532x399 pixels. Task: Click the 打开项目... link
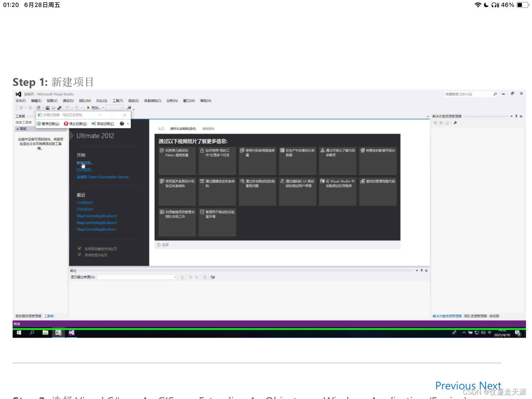85,170
